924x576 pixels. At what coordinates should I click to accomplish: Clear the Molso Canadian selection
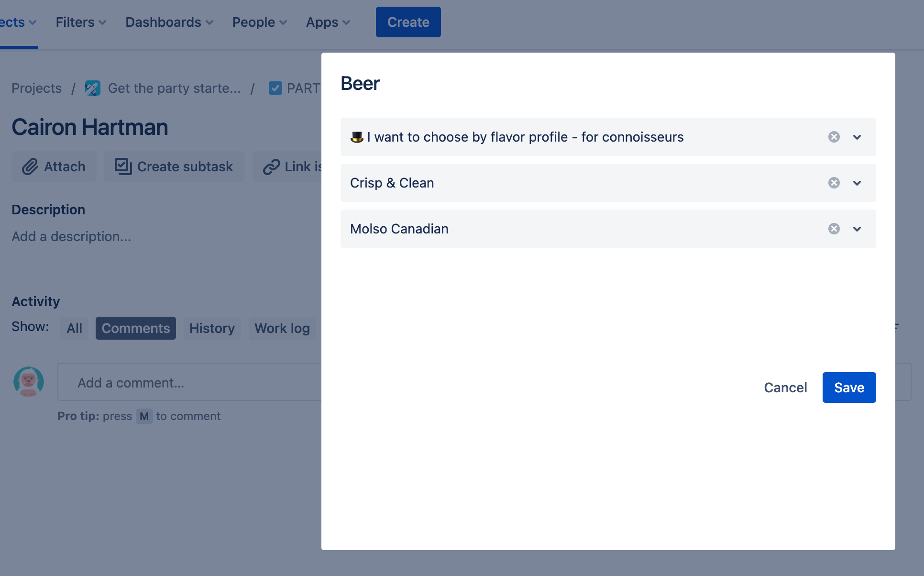tap(834, 229)
